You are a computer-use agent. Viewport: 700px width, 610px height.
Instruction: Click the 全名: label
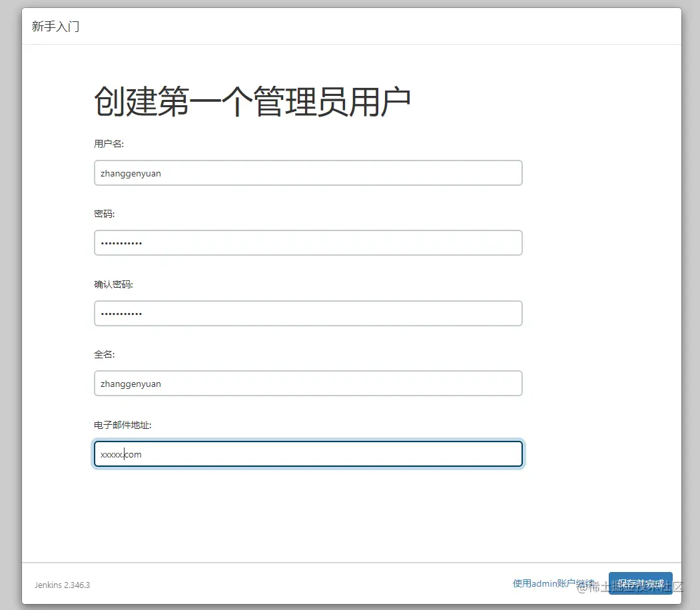[105, 354]
